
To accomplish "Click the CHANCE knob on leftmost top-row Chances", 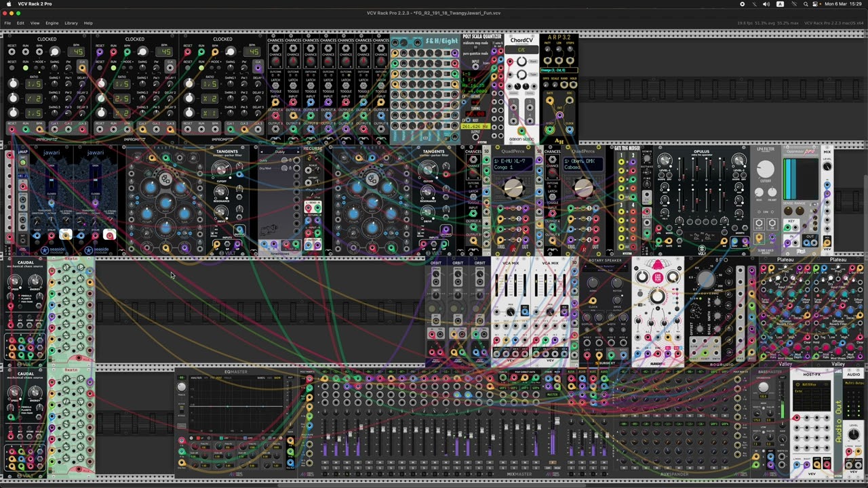I will pyautogui.click(x=275, y=60).
